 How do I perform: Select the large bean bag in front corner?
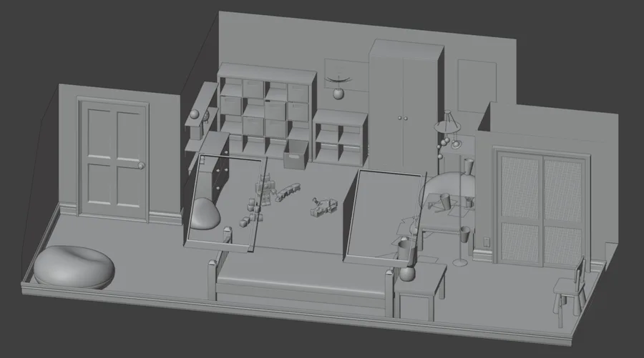click(74, 267)
